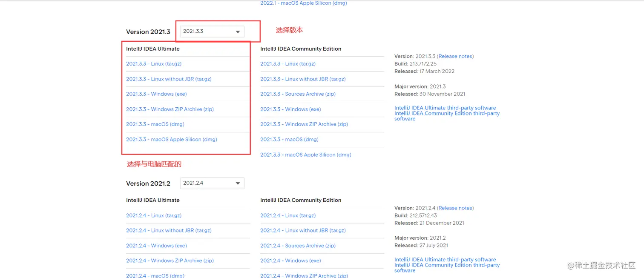Open Ultimate third-party software link under 2021.2.4
The width and height of the screenshot is (644, 278).
click(x=445, y=260)
